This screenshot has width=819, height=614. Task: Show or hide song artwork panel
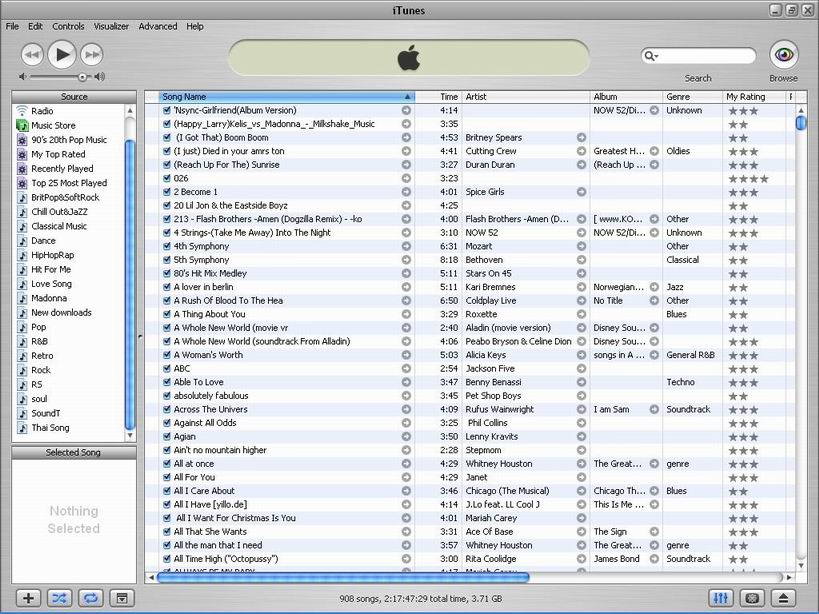point(122,598)
